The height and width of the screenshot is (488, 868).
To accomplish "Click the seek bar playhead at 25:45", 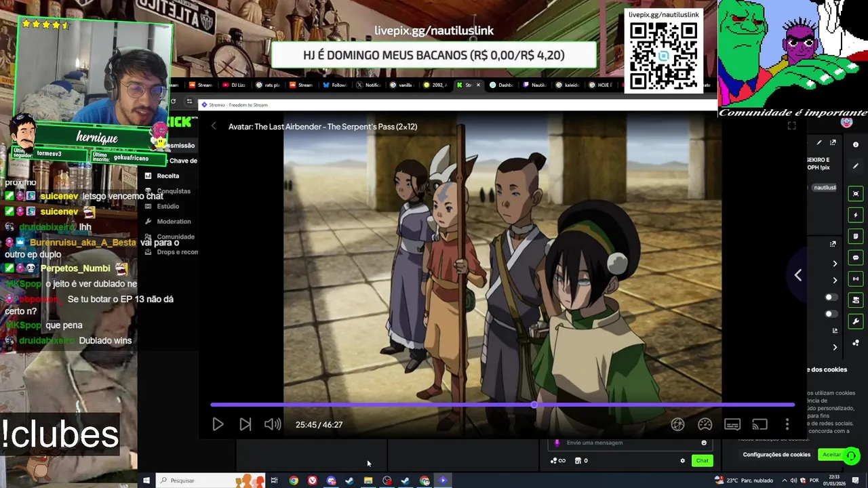I will click(x=534, y=405).
